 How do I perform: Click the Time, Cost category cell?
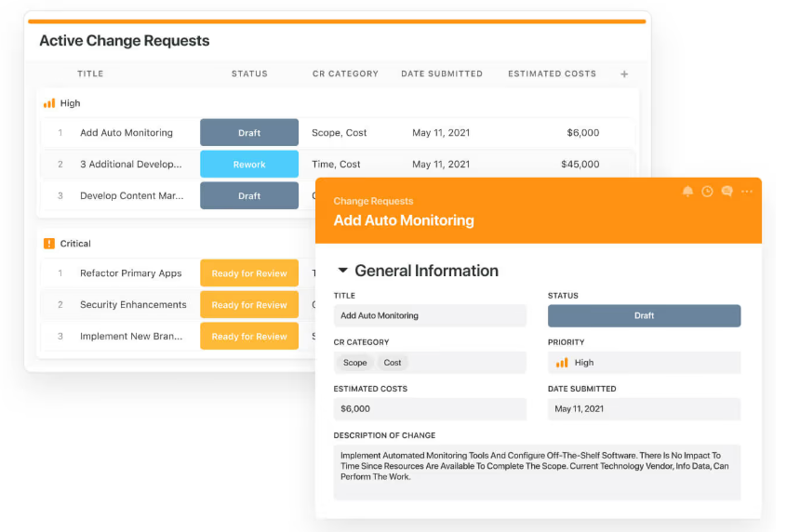click(x=336, y=164)
